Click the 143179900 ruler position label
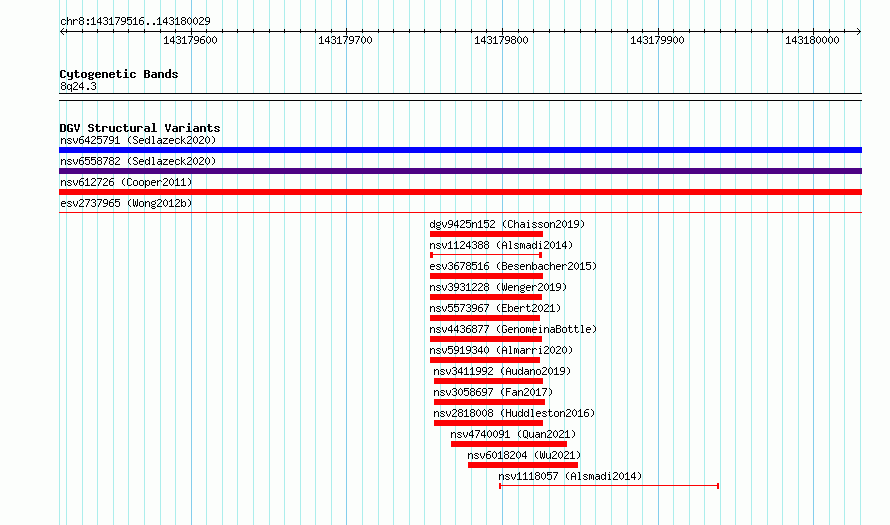890x525 pixels. pyautogui.click(x=657, y=40)
